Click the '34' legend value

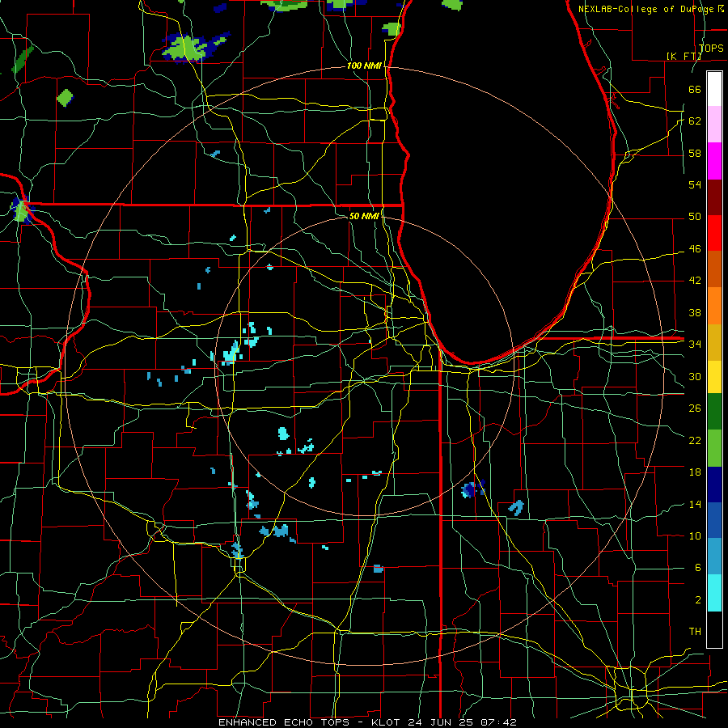pos(695,345)
